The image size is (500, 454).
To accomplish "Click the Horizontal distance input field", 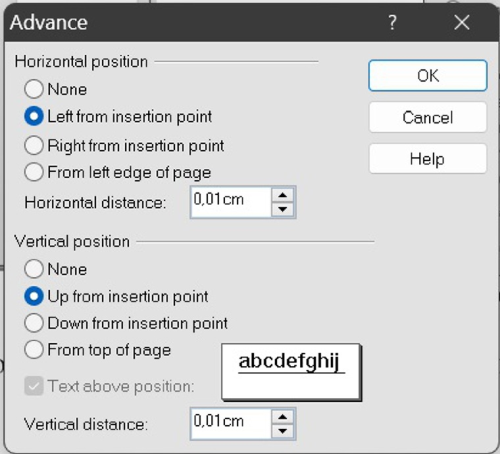I will pyautogui.click(x=231, y=202).
